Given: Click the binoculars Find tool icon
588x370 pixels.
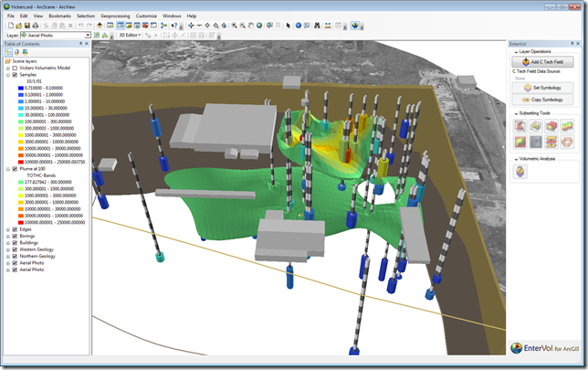Looking at the screenshot, I should tap(319, 26).
